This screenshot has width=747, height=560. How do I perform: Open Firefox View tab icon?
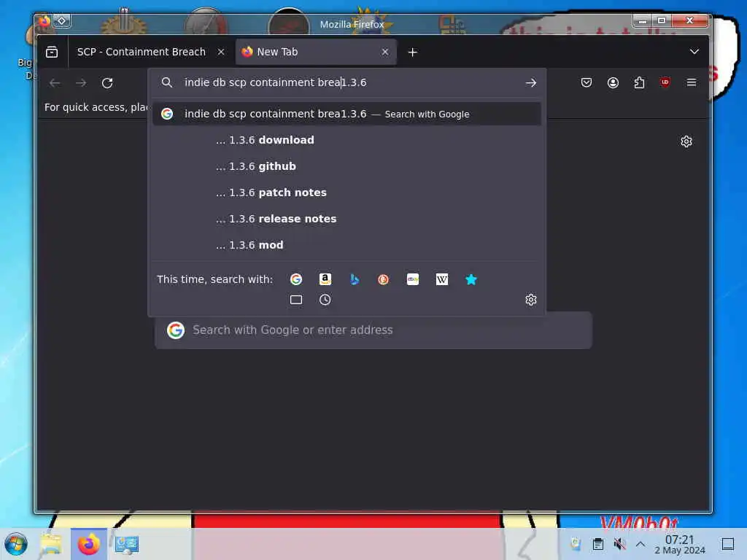coord(52,52)
